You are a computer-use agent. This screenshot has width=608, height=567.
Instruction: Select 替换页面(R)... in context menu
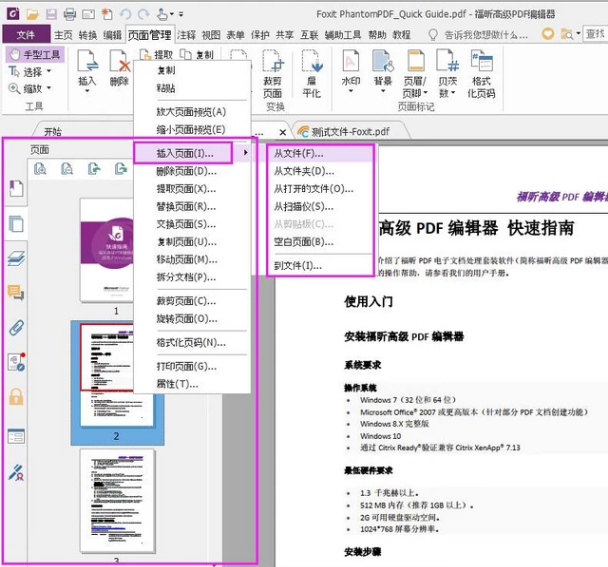coord(192,207)
